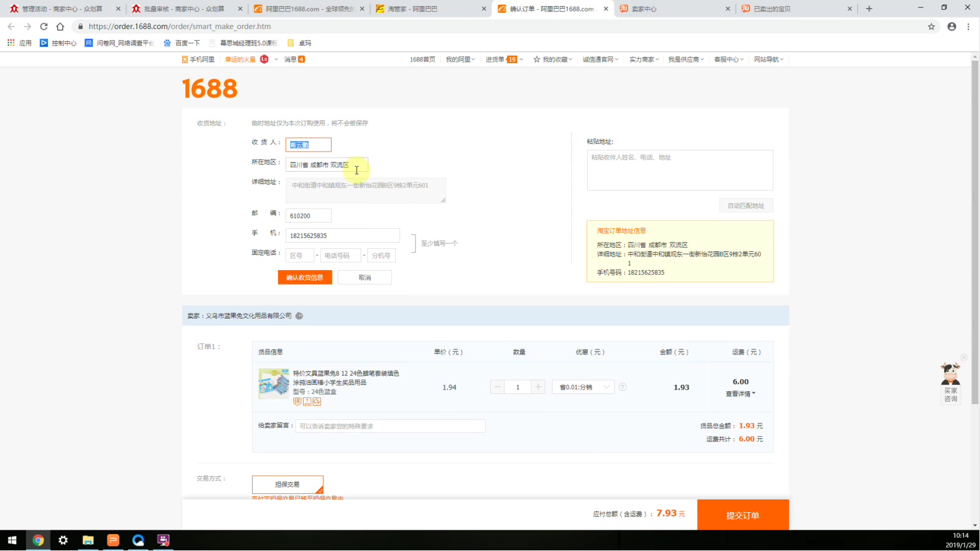Click the 提交订单 submit order button
The height and width of the screenshot is (551, 980).
(743, 515)
